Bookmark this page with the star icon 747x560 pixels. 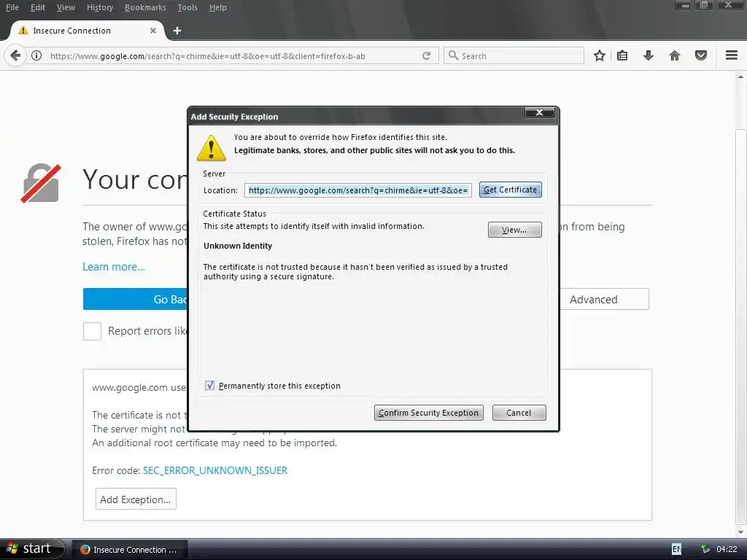[600, 55]
